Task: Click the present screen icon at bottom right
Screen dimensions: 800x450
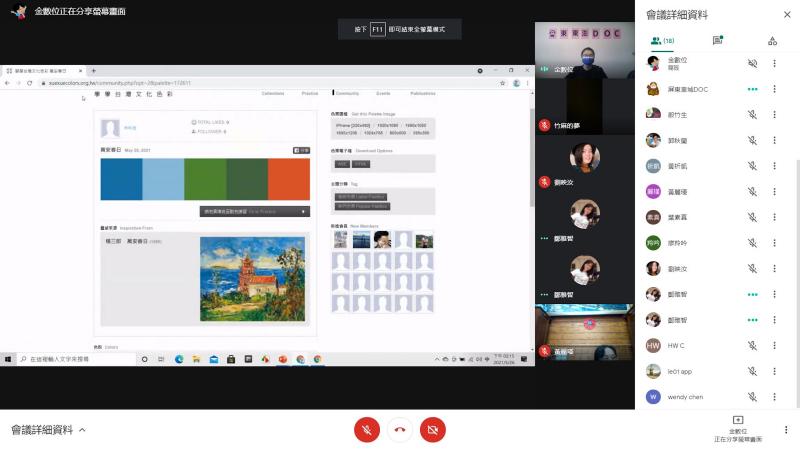Action: point(738,421)
